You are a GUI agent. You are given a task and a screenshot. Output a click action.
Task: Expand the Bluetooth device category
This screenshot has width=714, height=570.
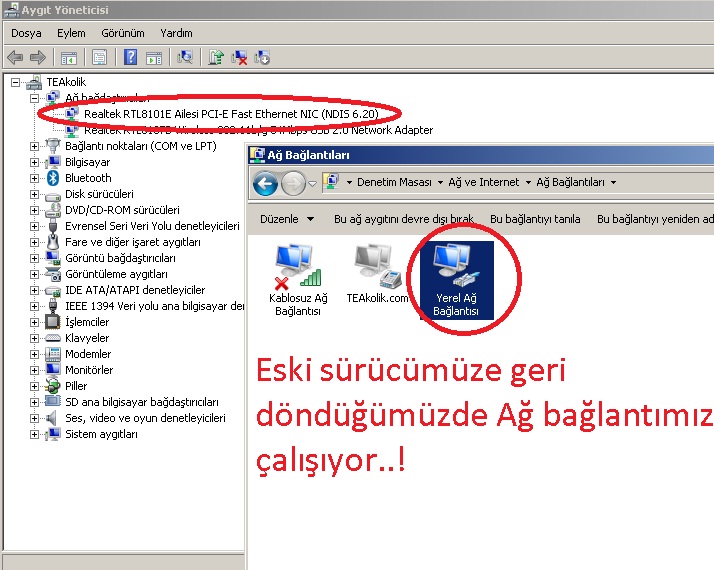pos(34,178)
